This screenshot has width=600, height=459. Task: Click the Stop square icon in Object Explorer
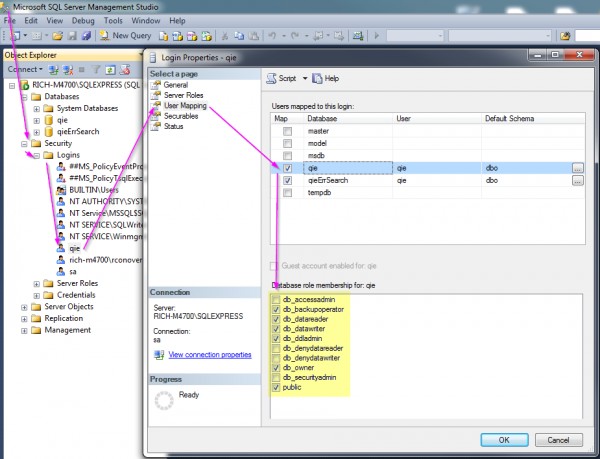(x=82, y=70)
